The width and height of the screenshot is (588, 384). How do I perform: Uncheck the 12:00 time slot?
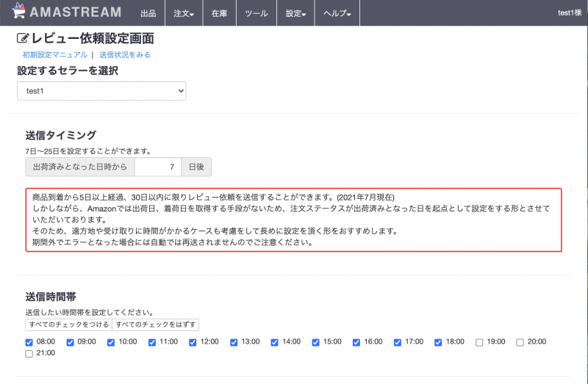[x=193, y=342]
